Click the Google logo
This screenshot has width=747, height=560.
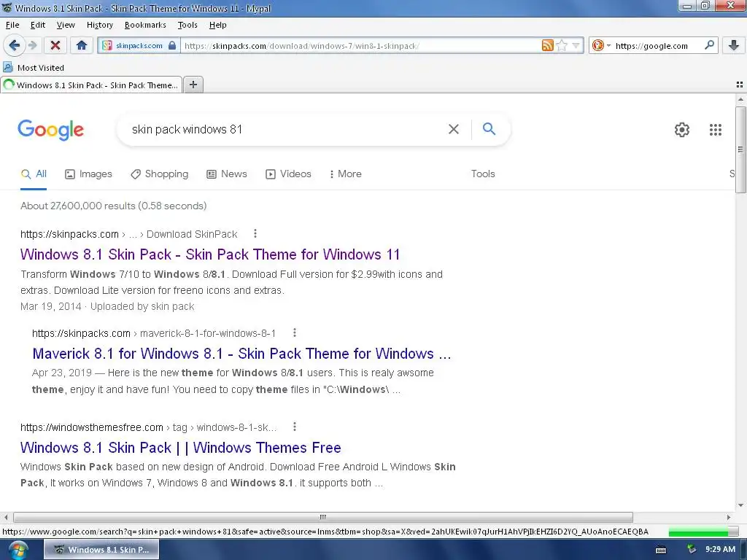[x=50, y=130]
